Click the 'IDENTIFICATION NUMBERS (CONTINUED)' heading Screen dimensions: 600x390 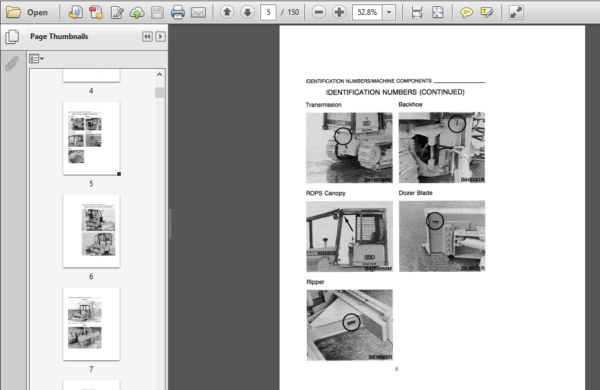pyautogui.click(x=395, y=92)
